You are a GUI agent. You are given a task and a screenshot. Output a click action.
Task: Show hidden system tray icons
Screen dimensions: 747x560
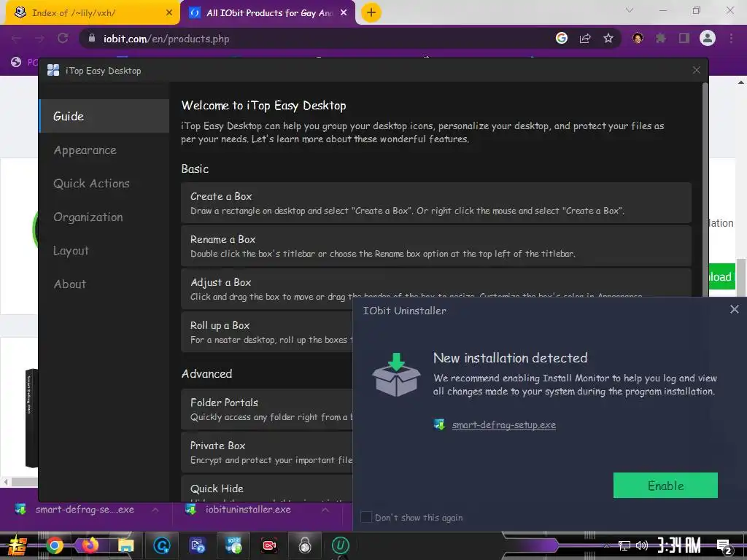click(606, 545)
